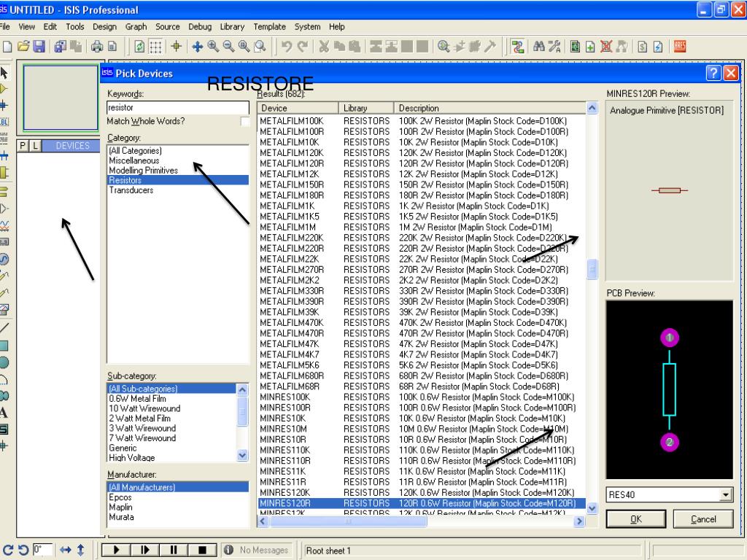Click the results horizontal scroll-right arrow
Viewport: 747px width, 560px height.
tap(579, 521)
